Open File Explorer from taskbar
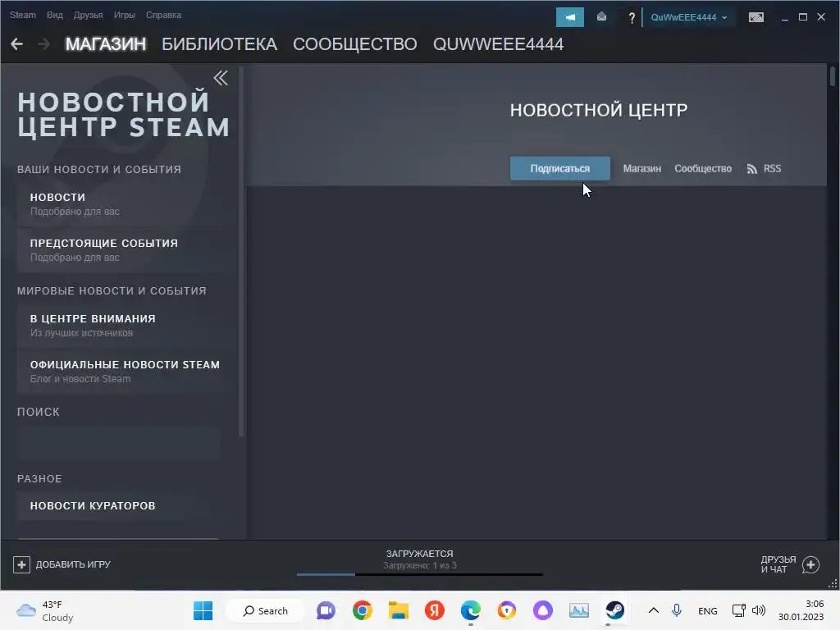 pos(399,610)
